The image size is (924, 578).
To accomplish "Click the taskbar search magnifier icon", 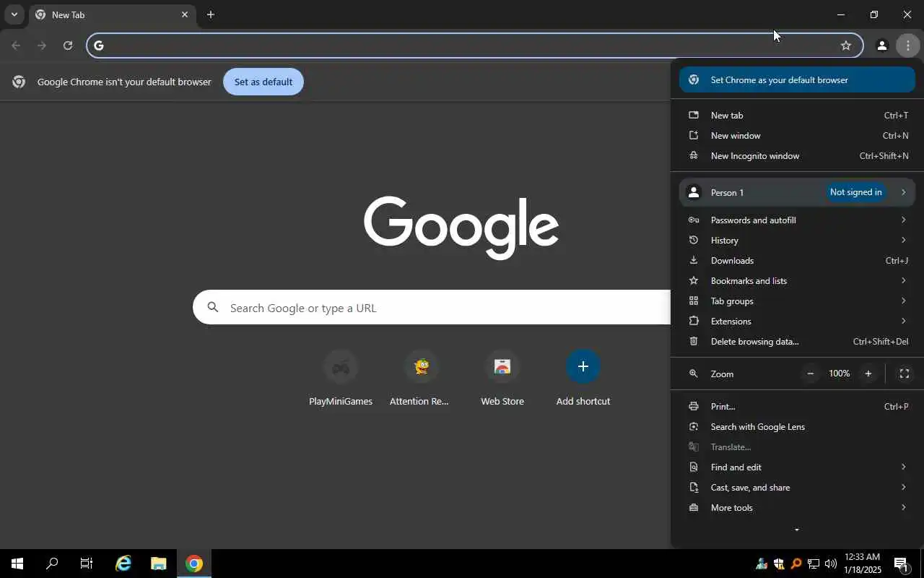I will coord(52,564).
